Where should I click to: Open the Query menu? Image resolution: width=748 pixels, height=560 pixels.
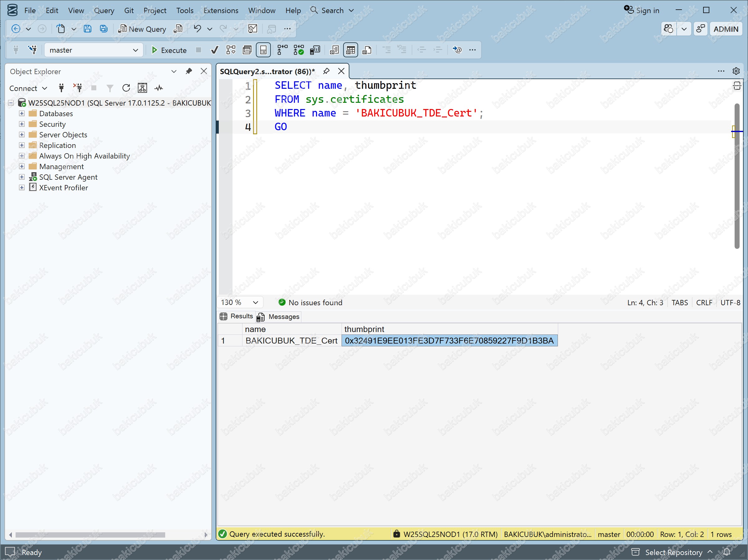click(104, 11)
